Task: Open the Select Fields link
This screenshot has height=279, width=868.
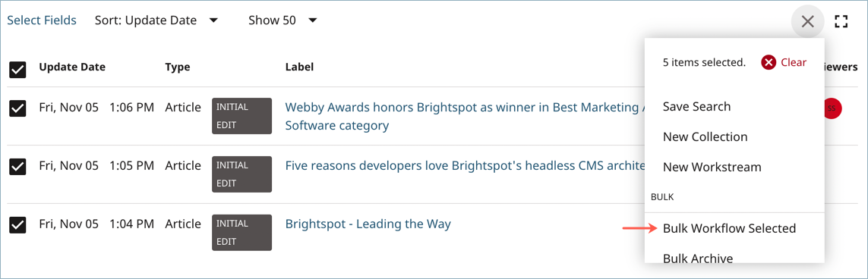Action: 42,20
